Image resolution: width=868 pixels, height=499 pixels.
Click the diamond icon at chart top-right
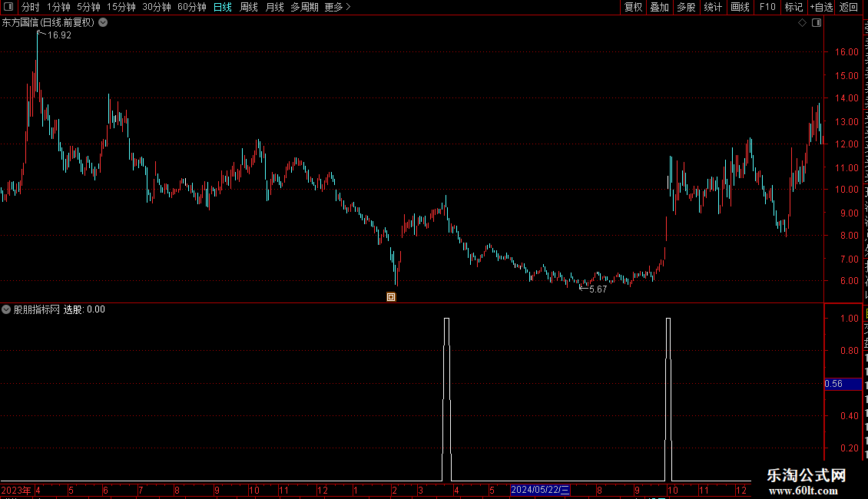tap(802, 23)
